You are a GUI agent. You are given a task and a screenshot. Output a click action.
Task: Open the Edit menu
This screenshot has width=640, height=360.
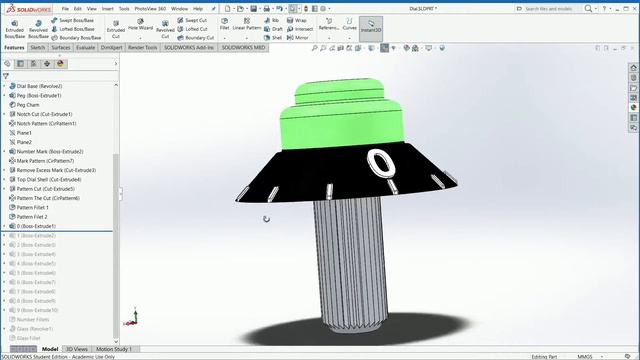[x=78, y=9]
